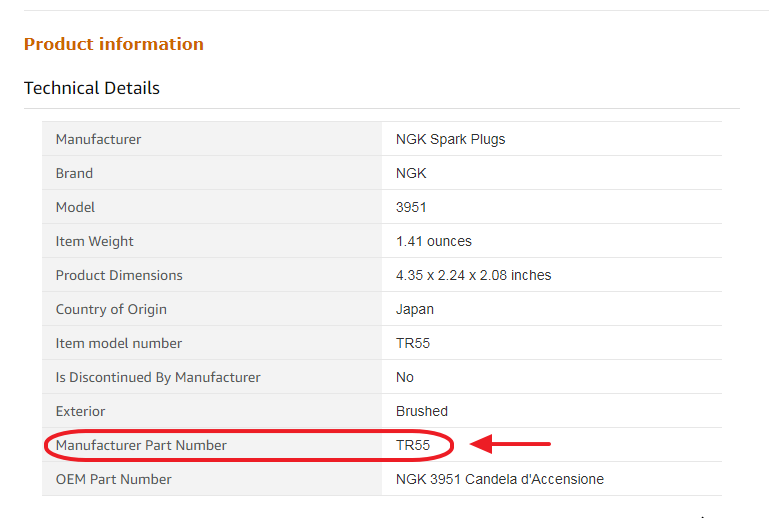The height and width of the screenshot is (518, 769).
Task: Click the 'Country of Origin' label
Action: pyautogui.click(x=111, y=310)
